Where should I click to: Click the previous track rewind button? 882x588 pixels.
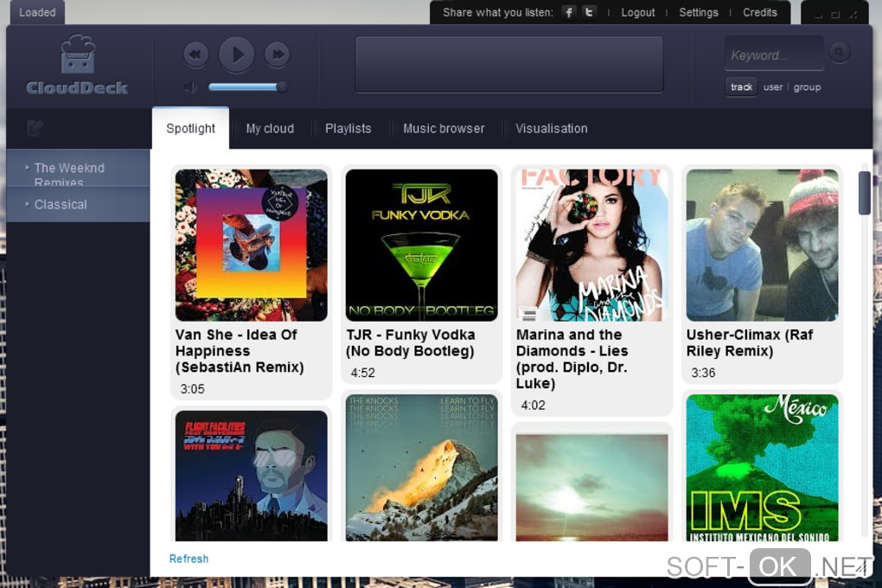point(195,54)
